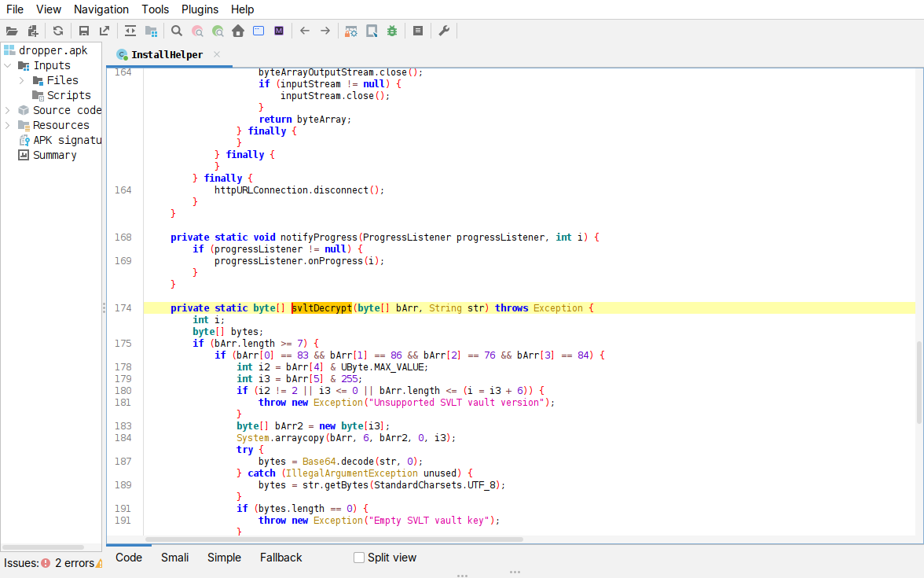Click the Sync with editor icon
This screenshot has height=578, width=924.
(x=130, y=31)
